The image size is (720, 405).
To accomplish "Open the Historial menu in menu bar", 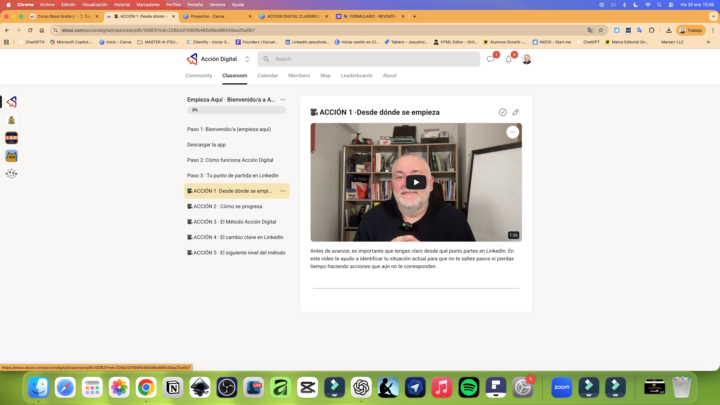I will click(122, 5).
